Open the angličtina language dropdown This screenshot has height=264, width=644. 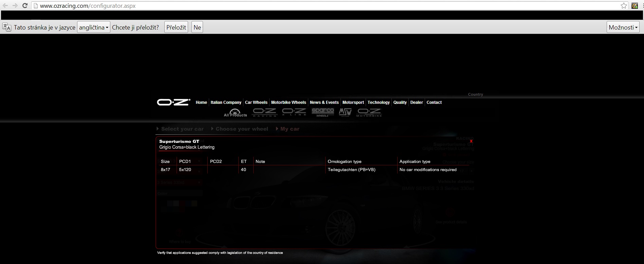coord(94,27)
